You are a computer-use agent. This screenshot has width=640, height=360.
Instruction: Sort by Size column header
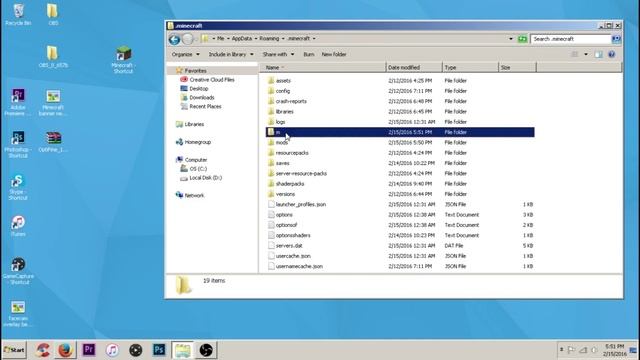[x=517, y=67]
